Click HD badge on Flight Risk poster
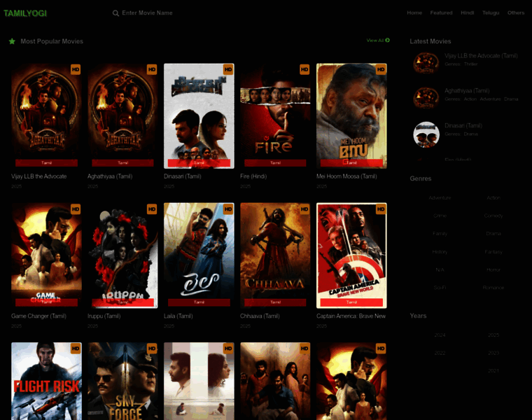Screen dimensions: 532x420 76,349
